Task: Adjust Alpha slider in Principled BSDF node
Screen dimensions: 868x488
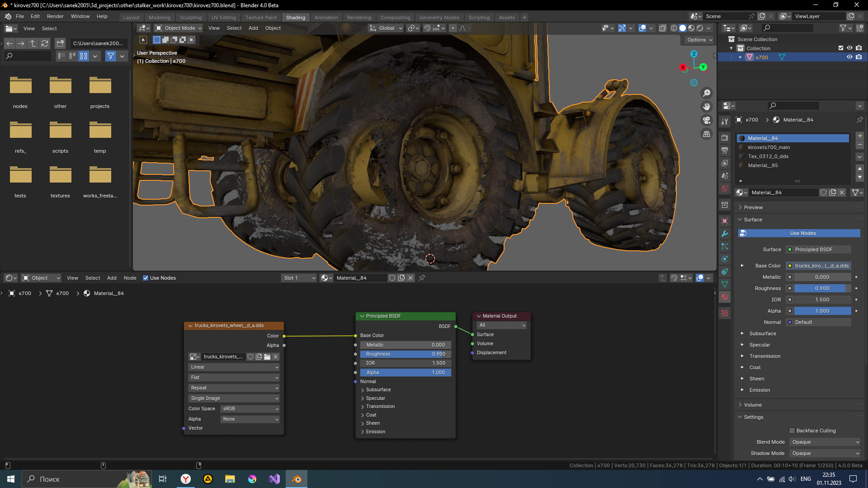Action: 406,372
